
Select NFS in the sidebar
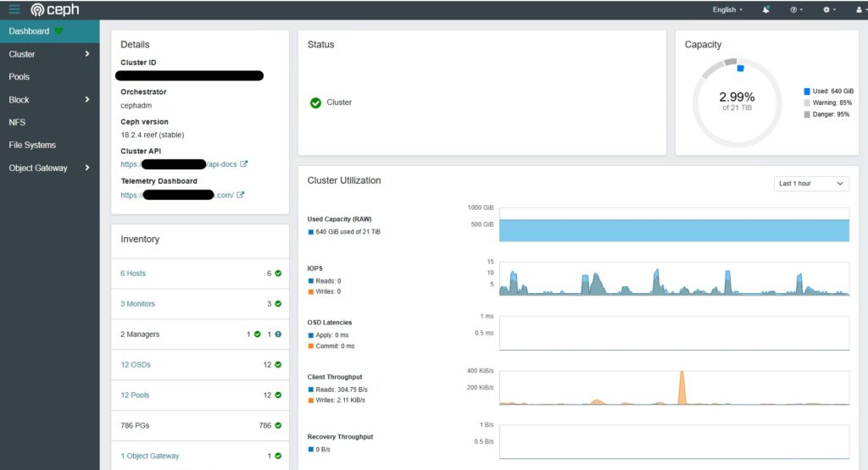coord(17,123)
